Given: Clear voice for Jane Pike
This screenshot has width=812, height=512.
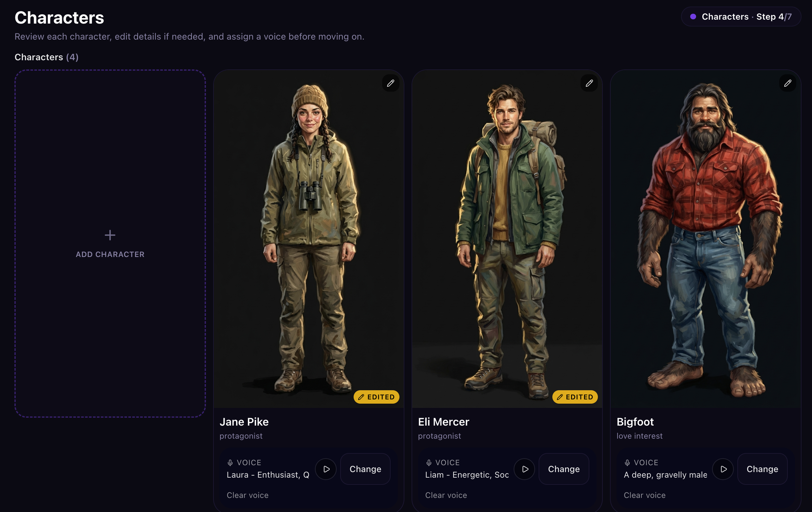Looking at the screenshot, I should point(248,495).
